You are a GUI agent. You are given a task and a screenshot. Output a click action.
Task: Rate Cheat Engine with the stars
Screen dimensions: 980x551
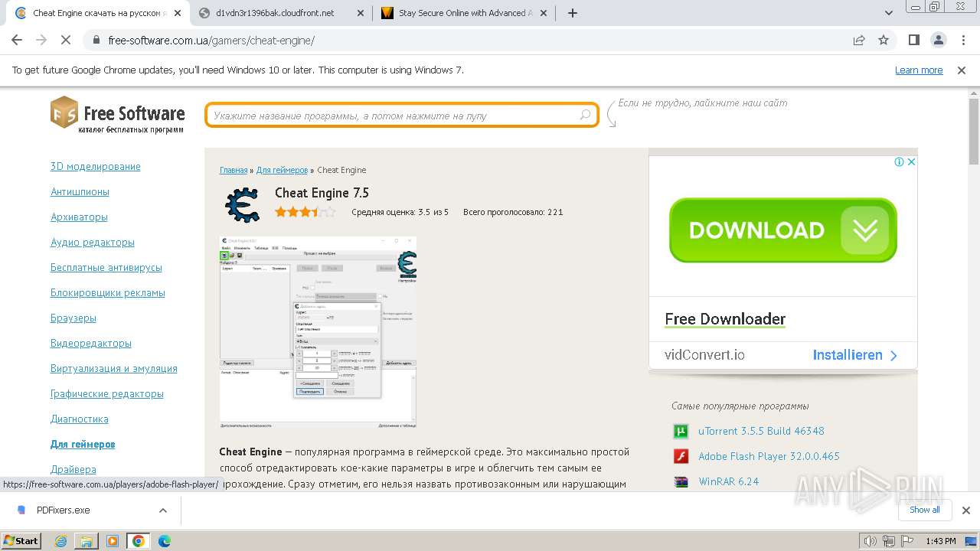(305, 212)
